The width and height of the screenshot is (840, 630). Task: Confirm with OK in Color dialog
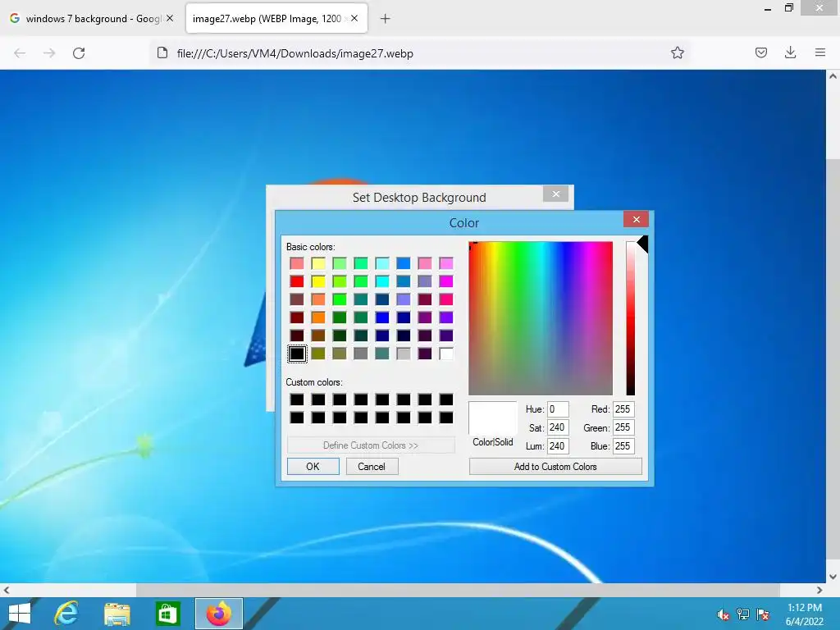pyautogui.click(x=313, y=467)
